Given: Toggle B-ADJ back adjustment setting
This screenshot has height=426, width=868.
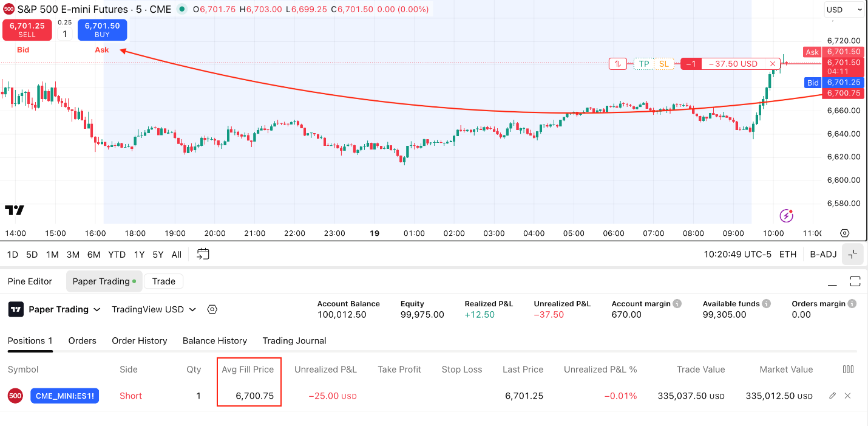Looking at the screenshot, I should [x=823, y=255].
